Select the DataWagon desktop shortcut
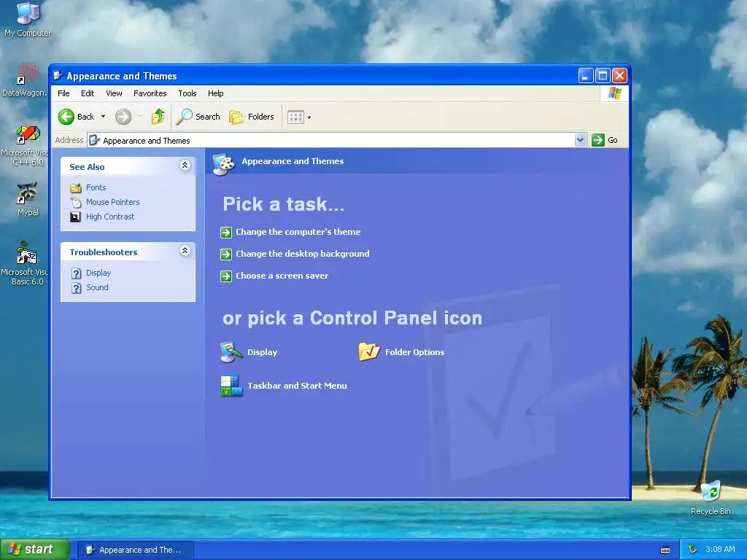 [x=25, y=80]
